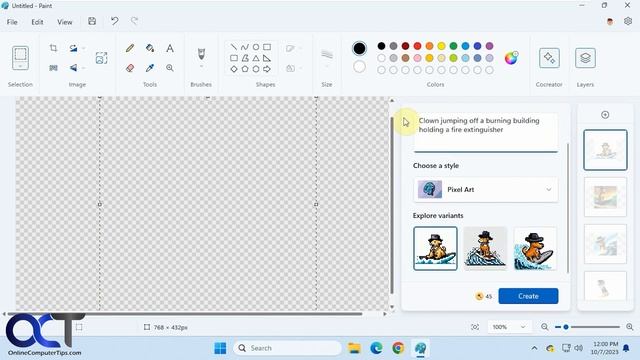The width and height of the screenshot is (640, 360).
Task: Select the Pentagon shape
Action: click(244, 69)
